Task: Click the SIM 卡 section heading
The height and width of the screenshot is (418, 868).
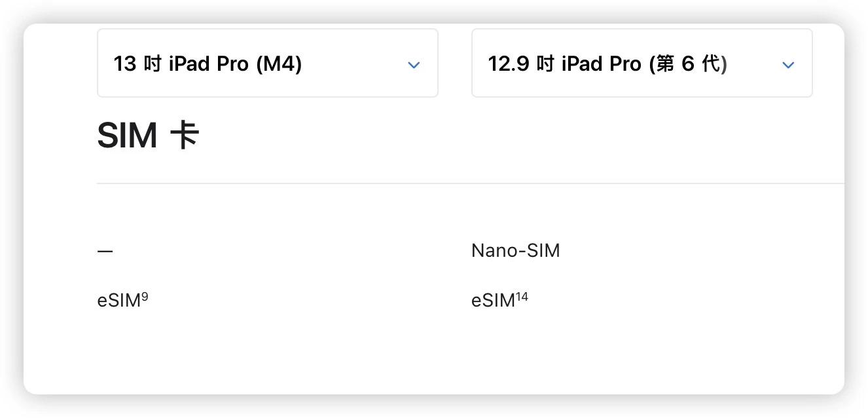Action: [149, 134]
